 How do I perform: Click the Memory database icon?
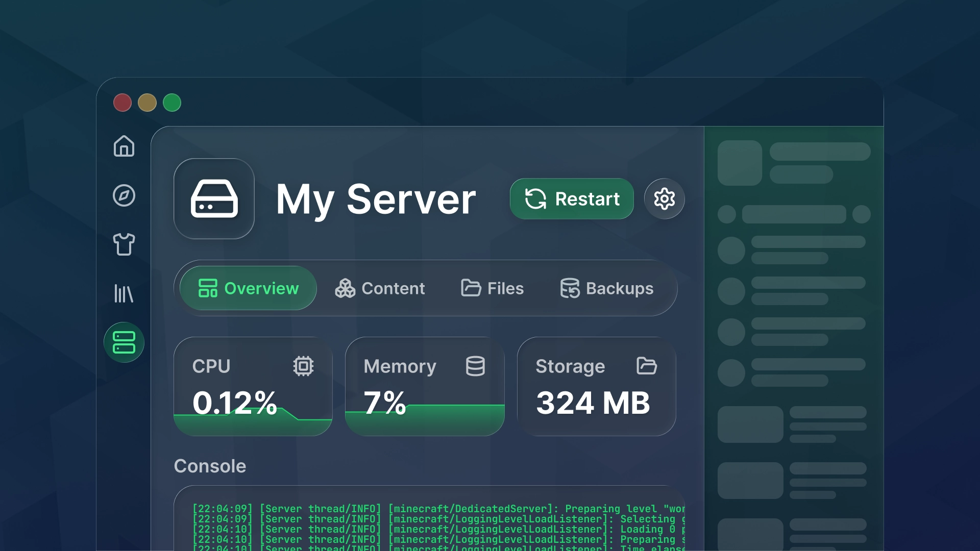click(475, 366)
